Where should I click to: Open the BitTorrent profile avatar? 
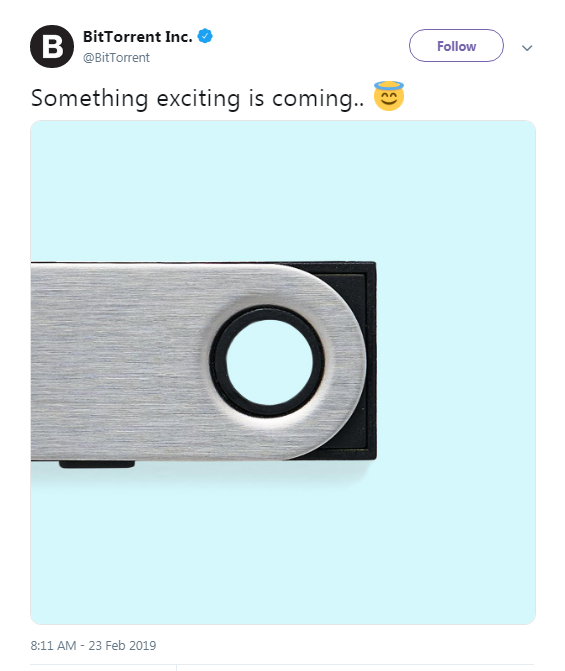52,46
